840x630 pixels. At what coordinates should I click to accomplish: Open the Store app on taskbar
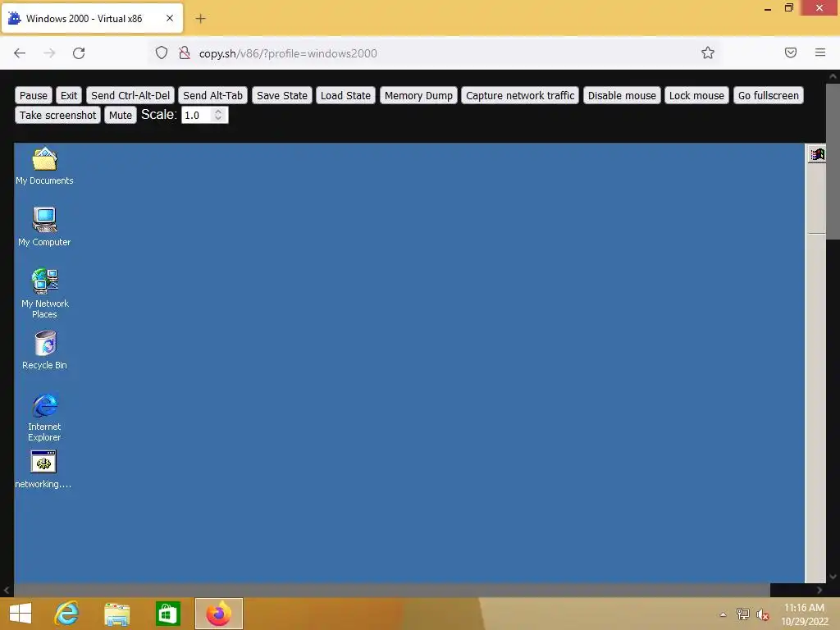167,614
